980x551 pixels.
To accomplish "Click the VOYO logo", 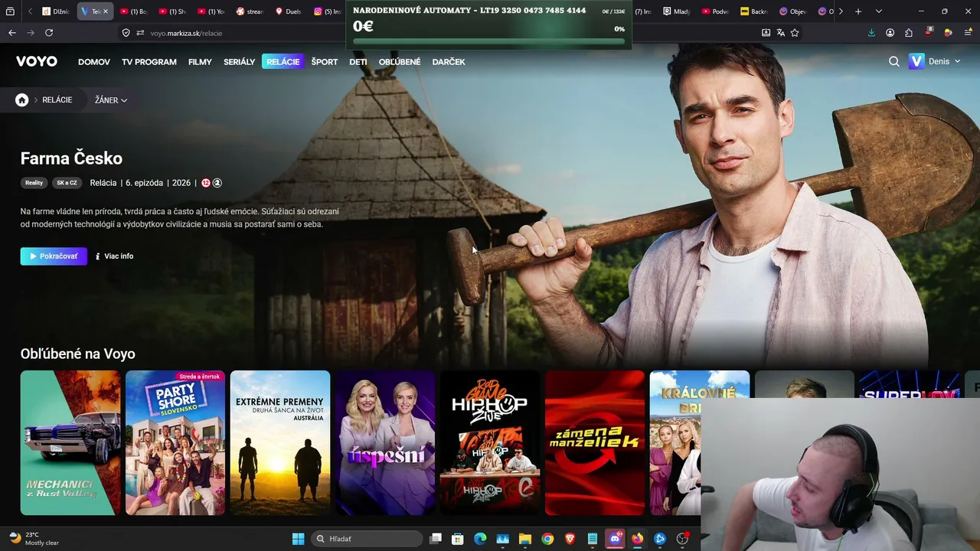I will (x=37, y=61).
